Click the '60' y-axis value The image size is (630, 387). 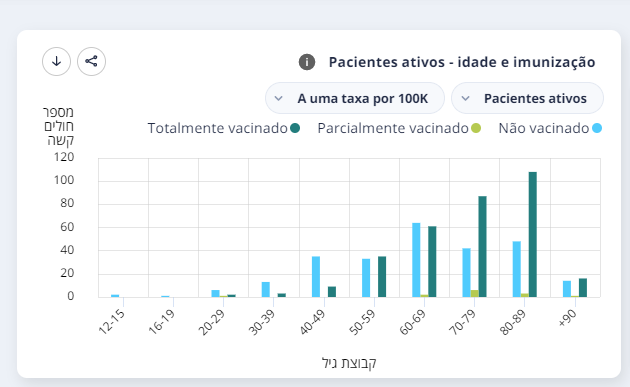pos(67,227)
